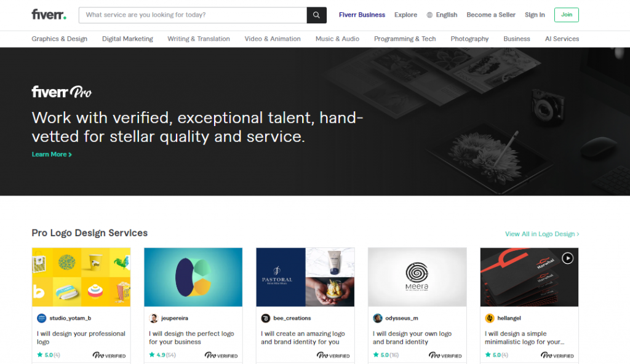Focus the service search input field
Screen dimensions: 630x364
tap(194, 15)
